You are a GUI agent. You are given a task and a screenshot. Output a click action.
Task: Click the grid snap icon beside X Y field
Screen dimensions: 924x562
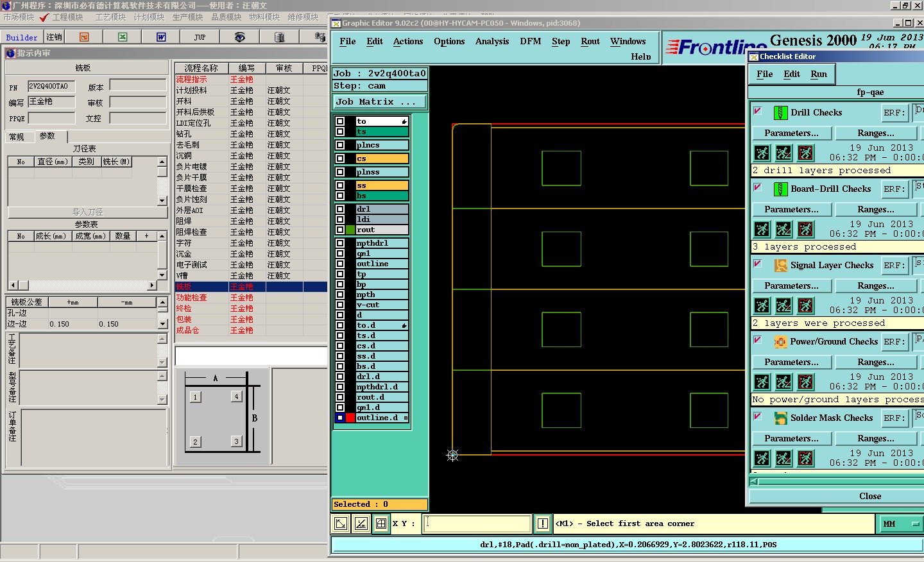[x=381, y=524]
